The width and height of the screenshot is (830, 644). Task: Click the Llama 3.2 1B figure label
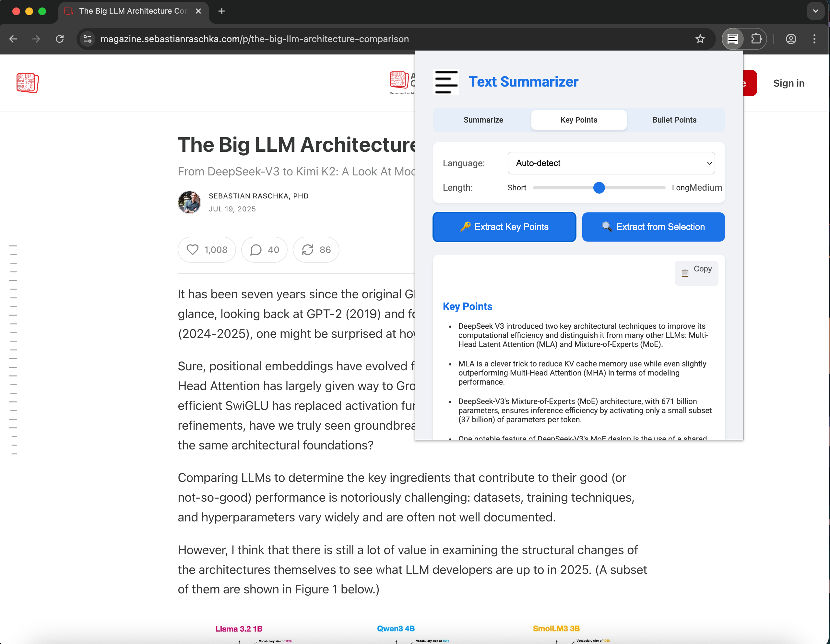[x=239, y=629]
